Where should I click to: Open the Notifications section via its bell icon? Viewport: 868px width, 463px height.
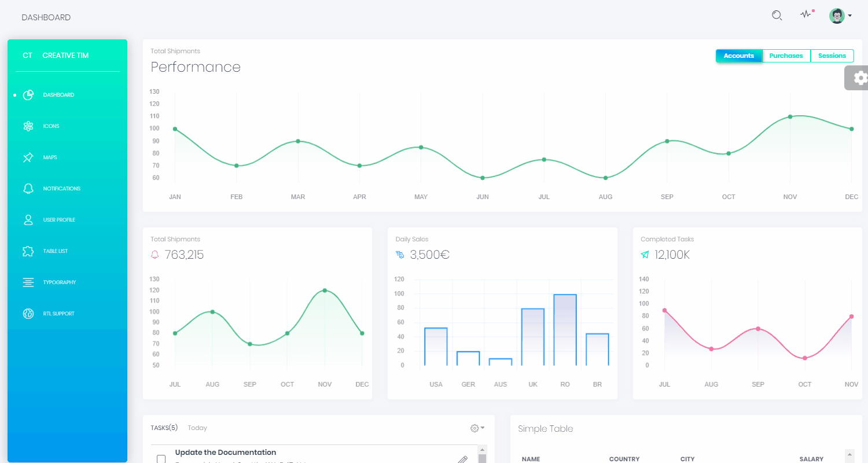[x=60, y=188]
